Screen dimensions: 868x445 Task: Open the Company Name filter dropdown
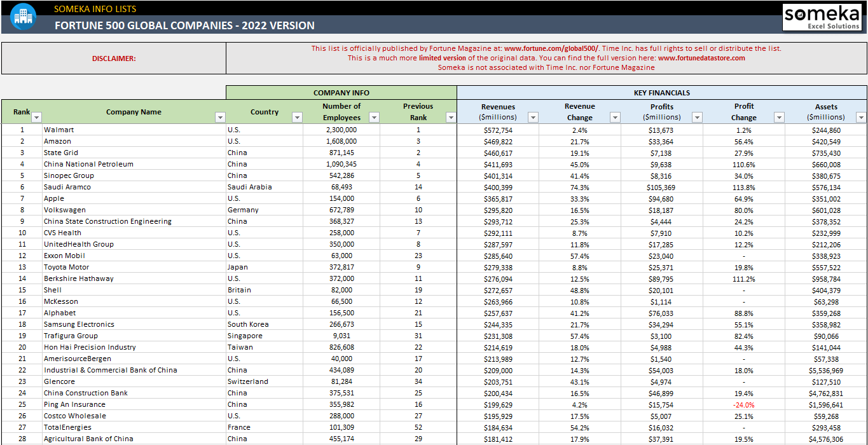220,118
